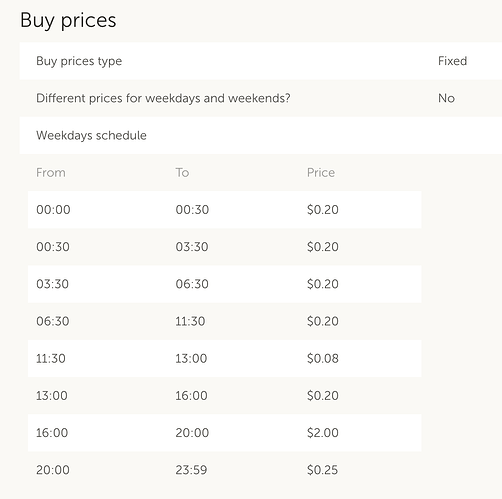Click the $0.25 price cell
The height and width of the screenshot is (499, 502).
click(x=322, y=470)
